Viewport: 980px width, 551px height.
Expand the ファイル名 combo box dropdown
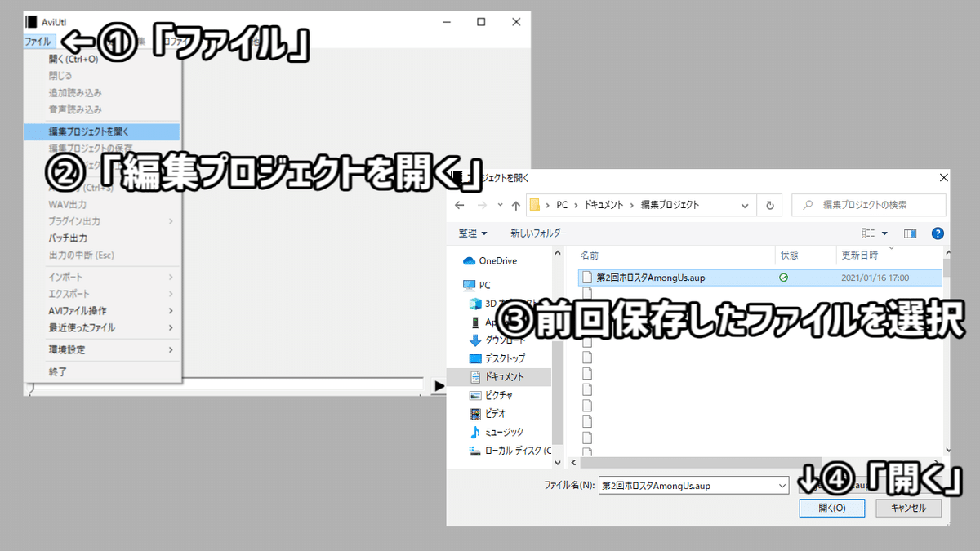coord(782,485)
